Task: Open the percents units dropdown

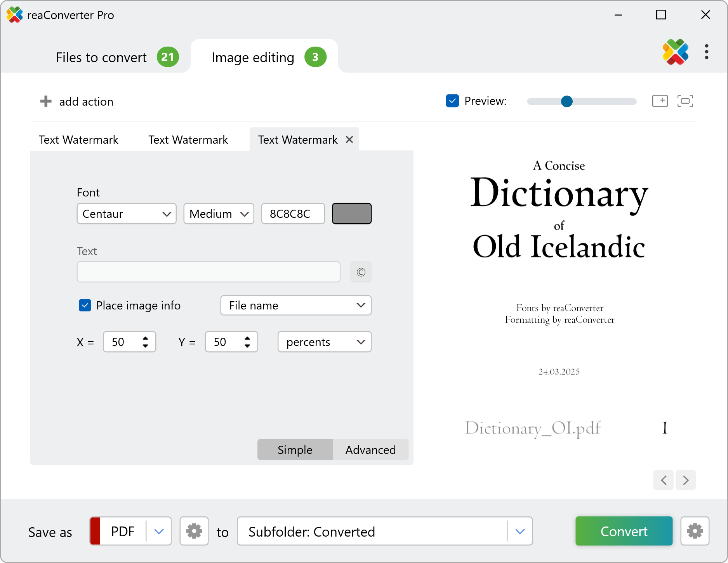Action: coord(325,342)
